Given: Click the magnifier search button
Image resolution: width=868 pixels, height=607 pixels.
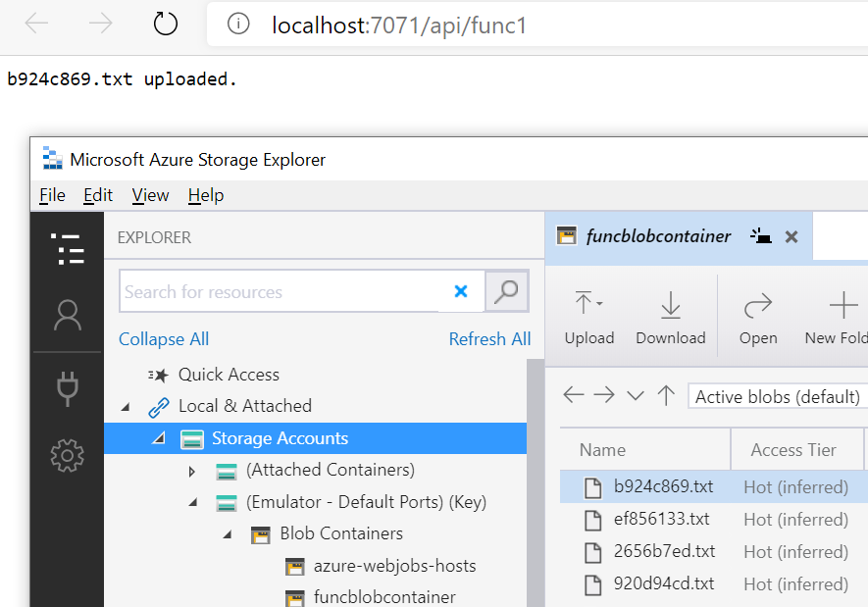Looking at the screenshot, I should (507, 291).
